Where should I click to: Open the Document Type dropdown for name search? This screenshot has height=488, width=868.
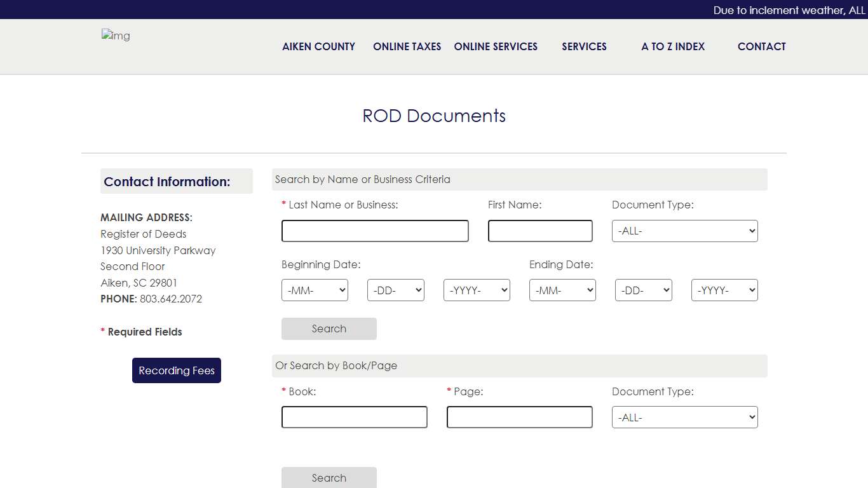click(684, 231)
